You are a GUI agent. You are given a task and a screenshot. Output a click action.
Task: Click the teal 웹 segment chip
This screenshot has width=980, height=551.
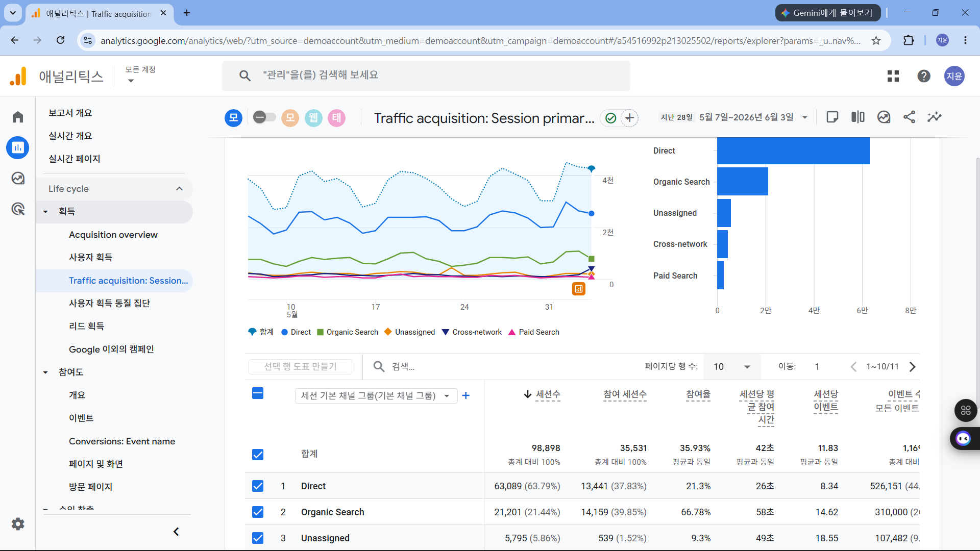click(313, 118)
